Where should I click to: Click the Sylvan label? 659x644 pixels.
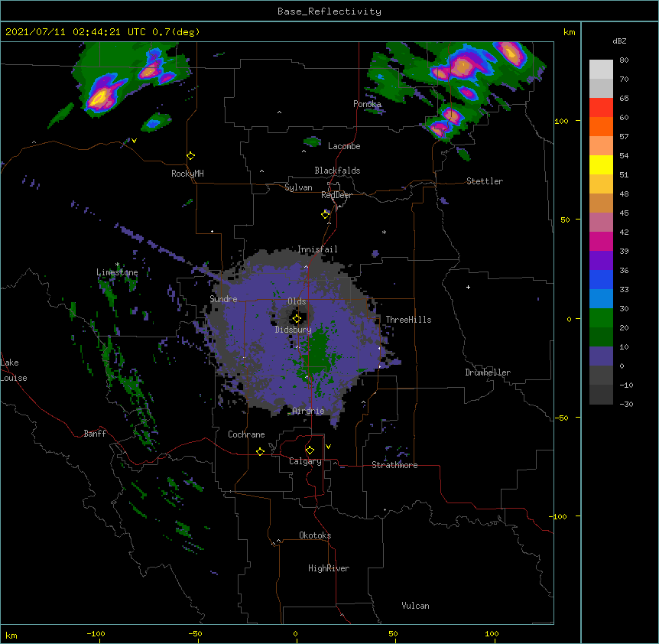pyautogui.click(x=298, y=187)
